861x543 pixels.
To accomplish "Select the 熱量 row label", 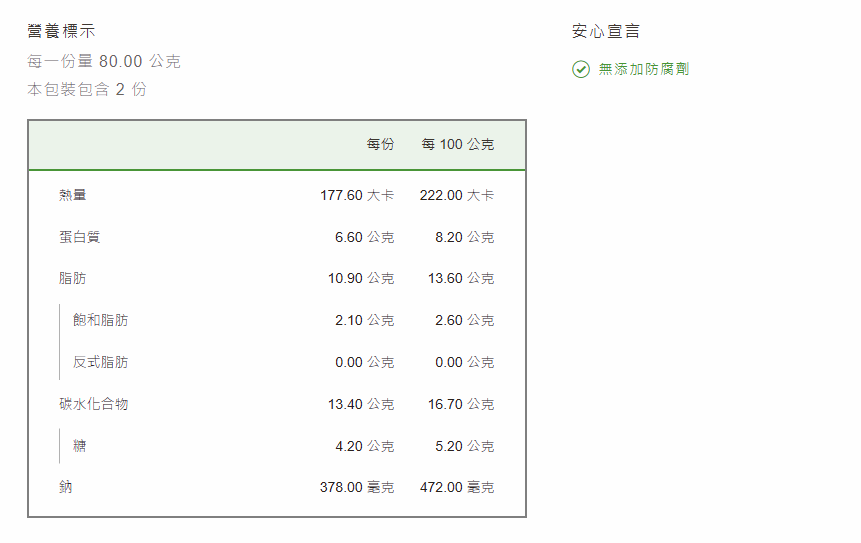I will coord(72,195).
